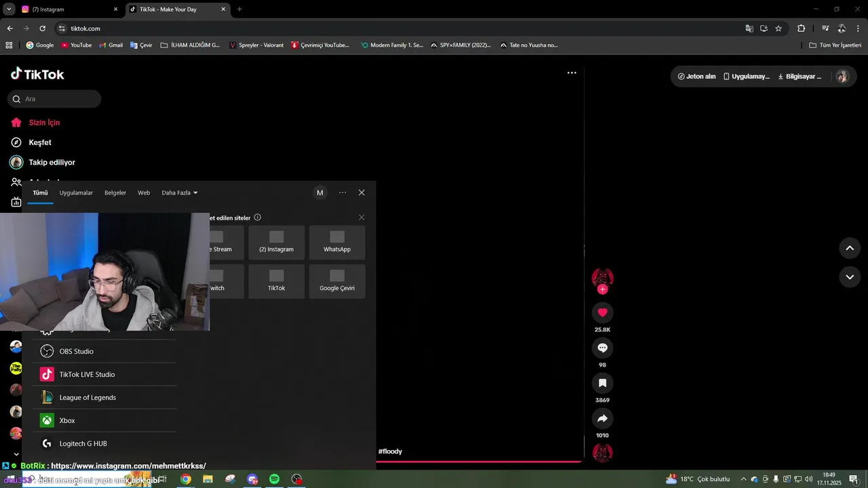Open the İLHAM ALDIĞIM G... bookmark folder

point(190,45)
